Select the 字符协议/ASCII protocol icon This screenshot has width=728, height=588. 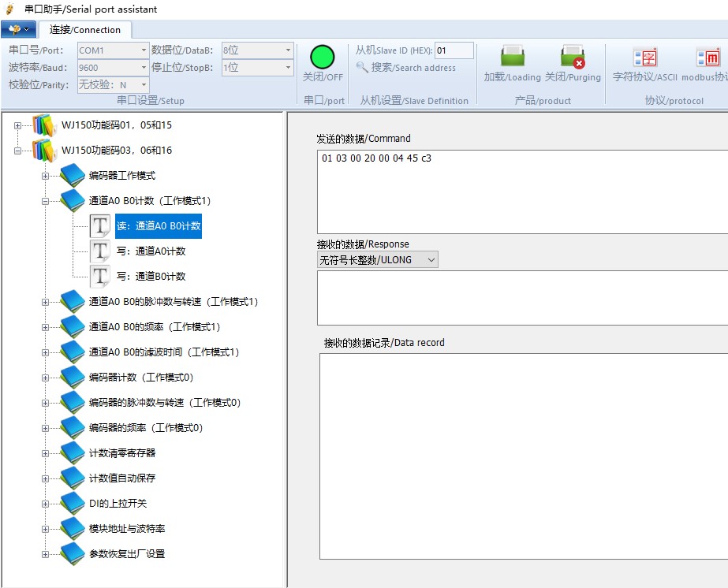tap(646, 58)
